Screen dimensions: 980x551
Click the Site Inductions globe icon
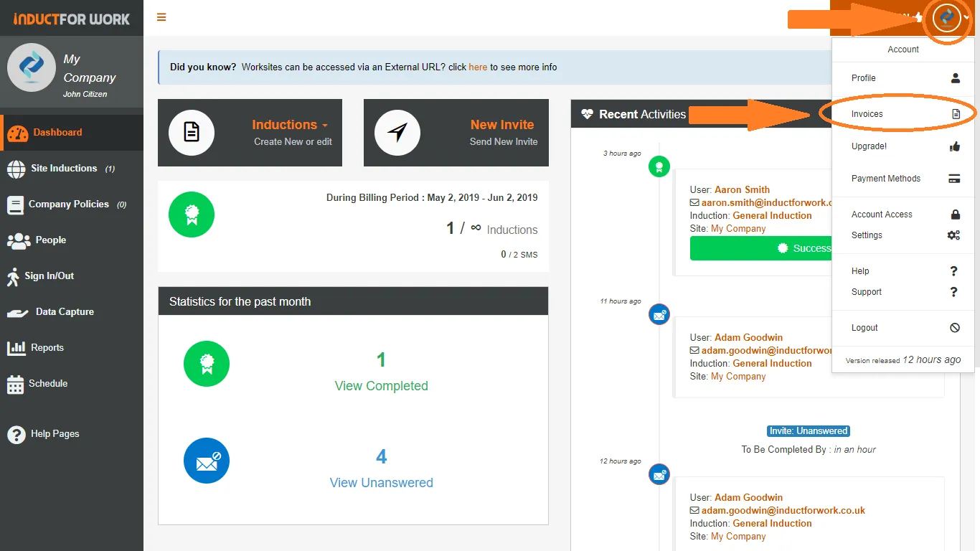[16, 169]
